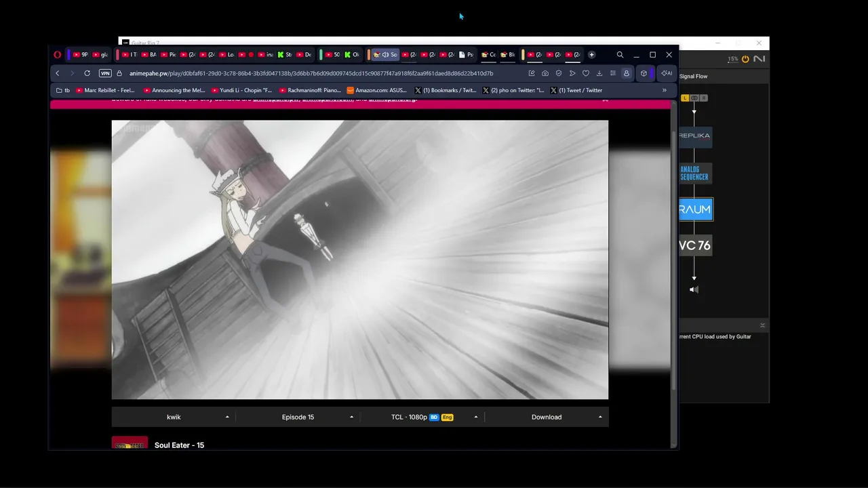Switch to the 'Co' tab
Image resolution: width=868 pixels, height=488 pixels.
point(488,55)
